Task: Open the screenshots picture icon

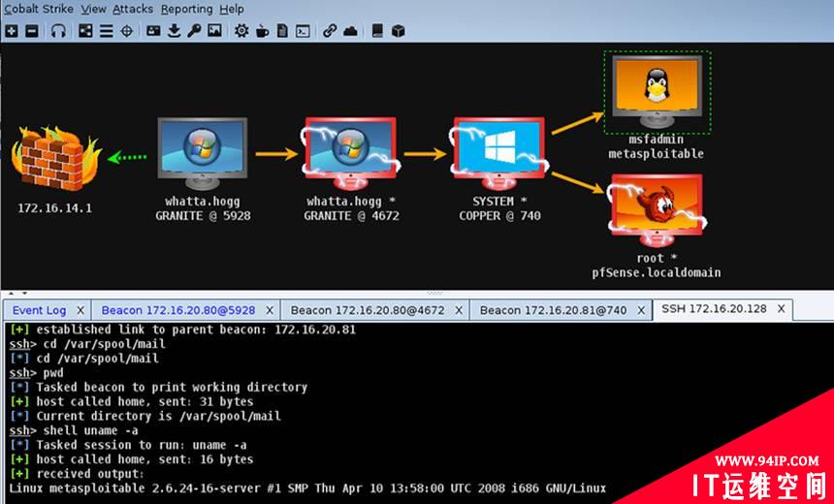Action: pos(215,31)
